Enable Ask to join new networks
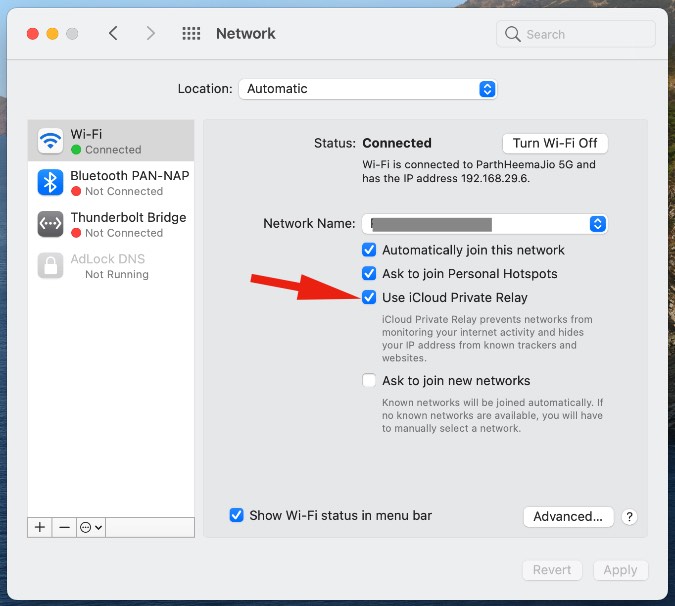The height and width of the screenshot is (606, 675). click(370, 381)
